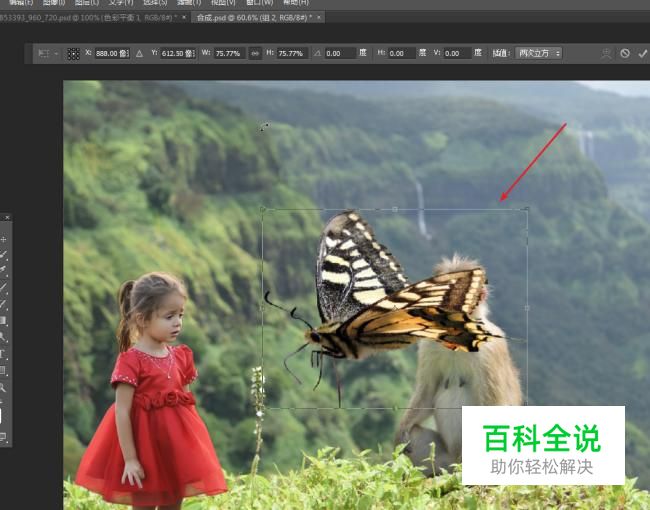The height and width of the screenshot is (510, 650).
Task: Close the floating tools panel
Action: tap(7, 217)
